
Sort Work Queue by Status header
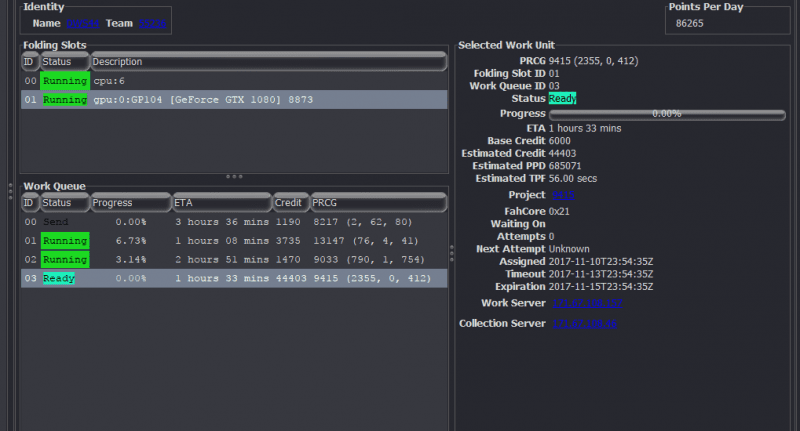pos(65,203)
